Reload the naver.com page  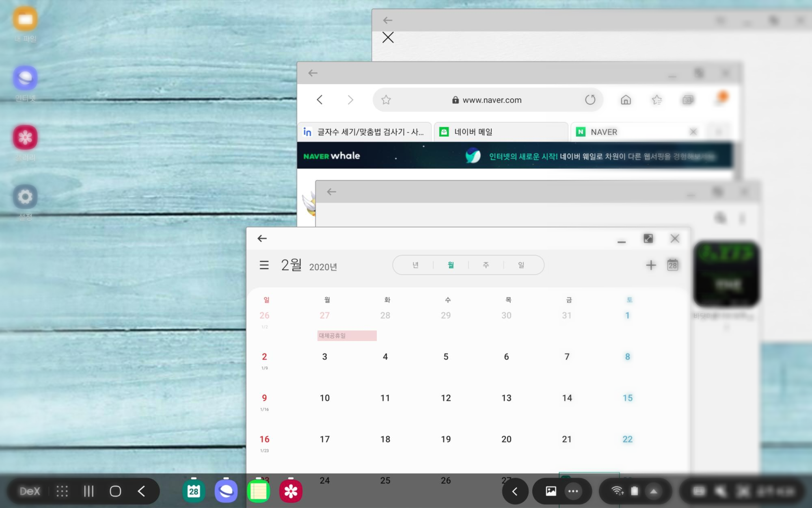coord(590,100)
